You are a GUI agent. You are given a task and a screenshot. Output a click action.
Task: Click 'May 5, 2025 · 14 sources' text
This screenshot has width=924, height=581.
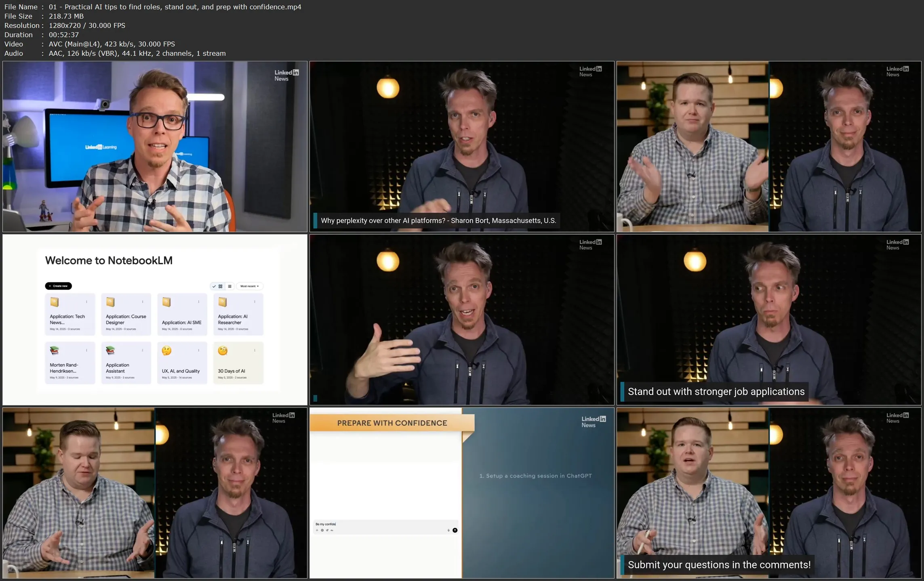point(177,378)
